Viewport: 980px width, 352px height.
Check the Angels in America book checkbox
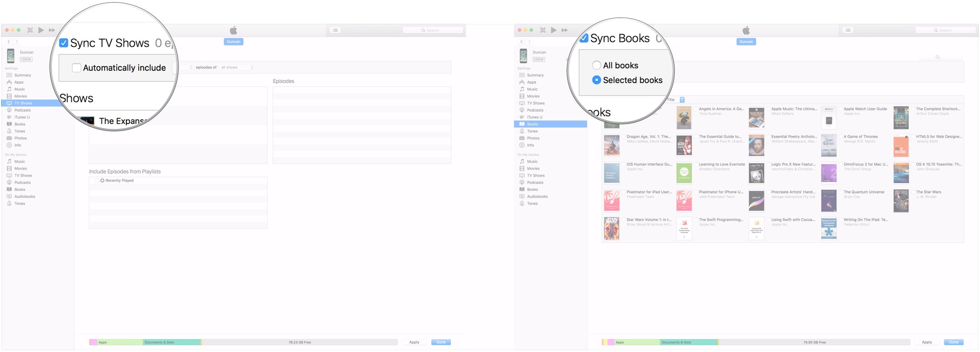696,109
